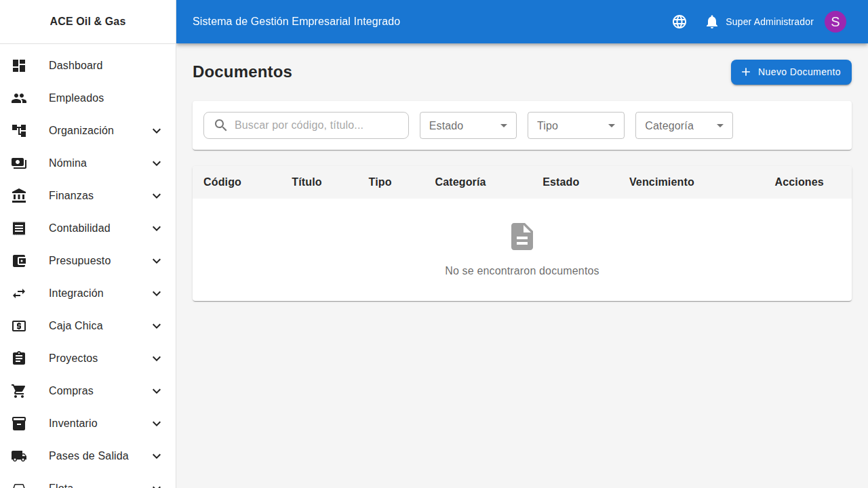Click the search documents input field
The height and width of the screenshot is (488, 868).
point(312,125)
